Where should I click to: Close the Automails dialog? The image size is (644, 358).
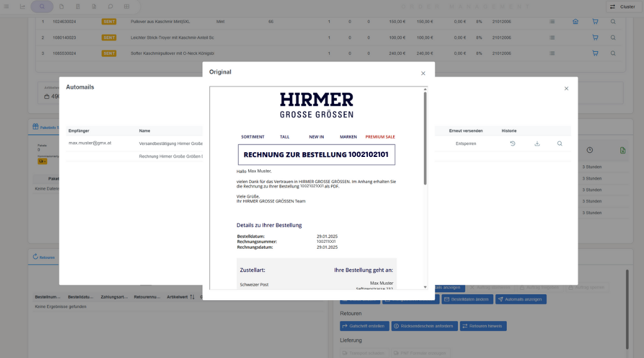566,88
